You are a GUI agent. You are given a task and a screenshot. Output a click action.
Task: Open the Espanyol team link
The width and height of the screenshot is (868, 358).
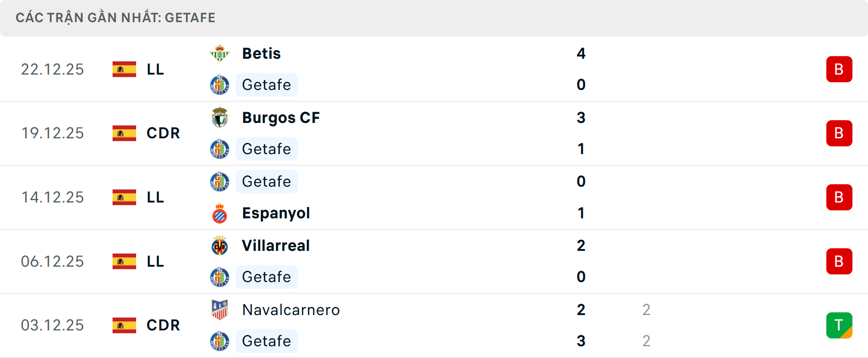pyautogui.click(x=276, y=213)
